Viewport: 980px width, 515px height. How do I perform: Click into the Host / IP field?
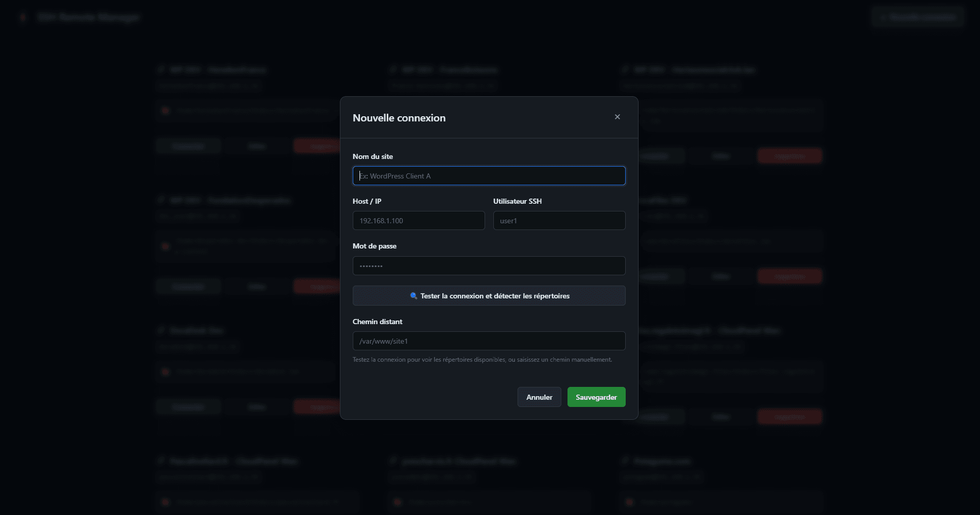(418, 221)
